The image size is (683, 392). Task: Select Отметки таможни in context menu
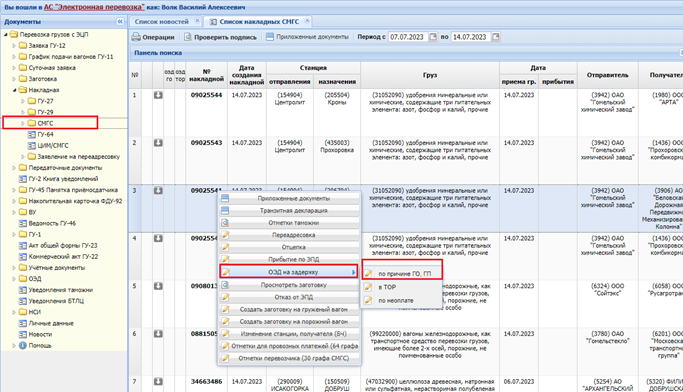click(x=289, y=223)
